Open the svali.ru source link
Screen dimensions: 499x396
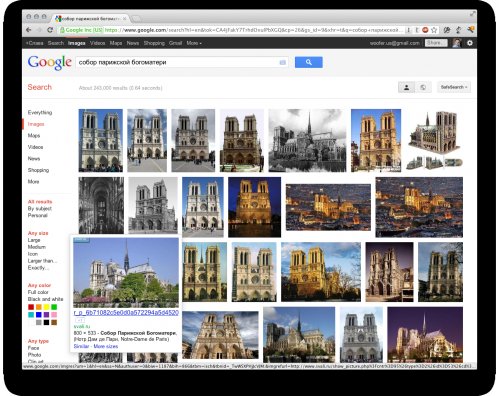[x=82, y=326]
